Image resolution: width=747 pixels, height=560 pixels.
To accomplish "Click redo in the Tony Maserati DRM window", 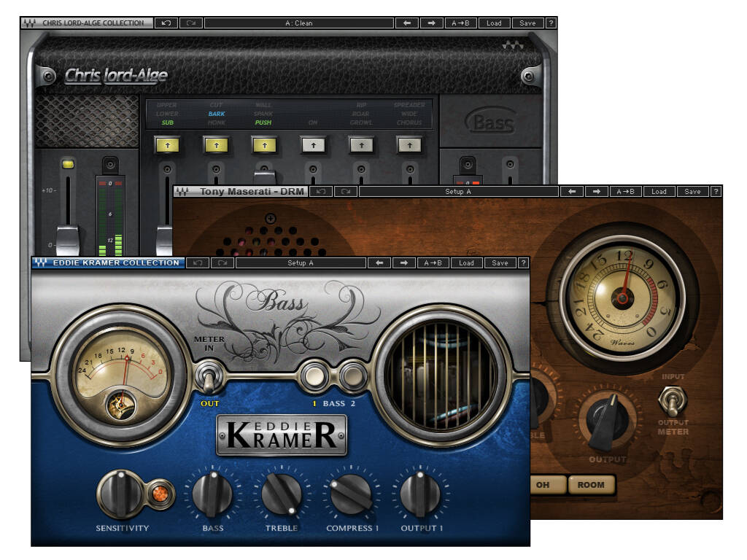I will coord(346,192).
